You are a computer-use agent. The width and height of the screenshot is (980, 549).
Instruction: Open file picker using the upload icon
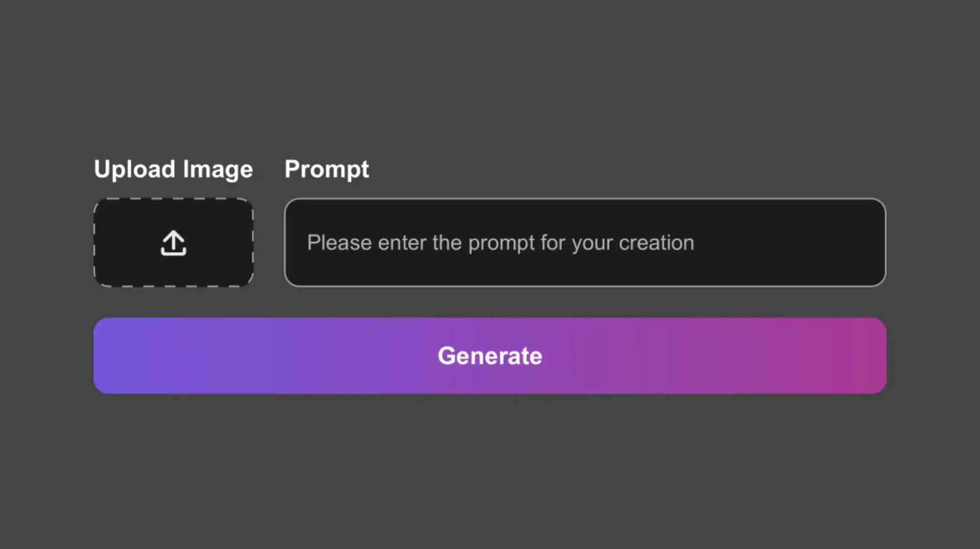point(174,243)
